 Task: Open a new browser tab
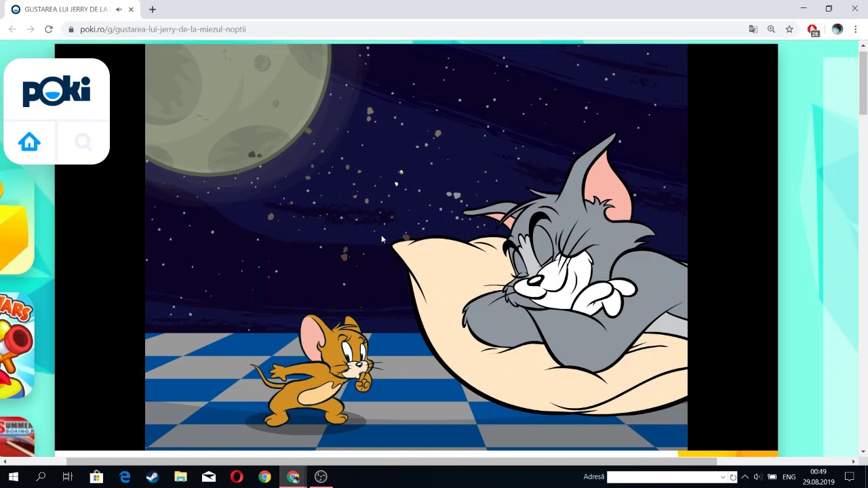(x=153, y=9)
